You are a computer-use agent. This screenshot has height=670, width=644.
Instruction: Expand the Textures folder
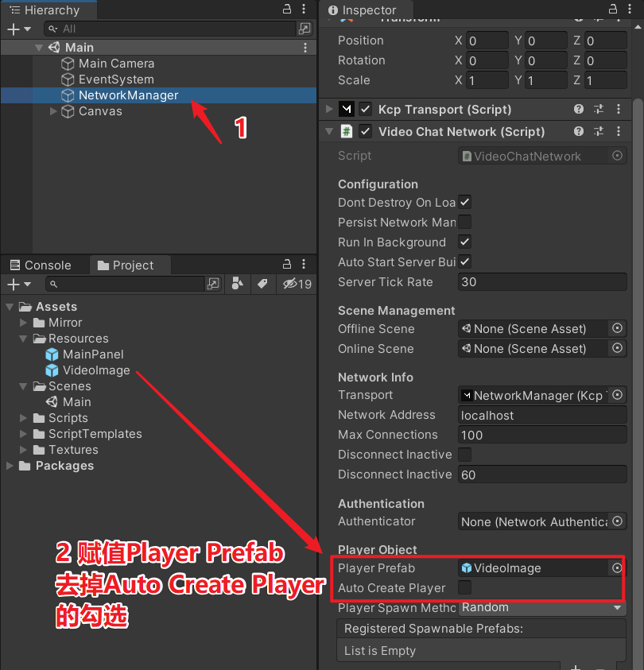coord(24,450)
